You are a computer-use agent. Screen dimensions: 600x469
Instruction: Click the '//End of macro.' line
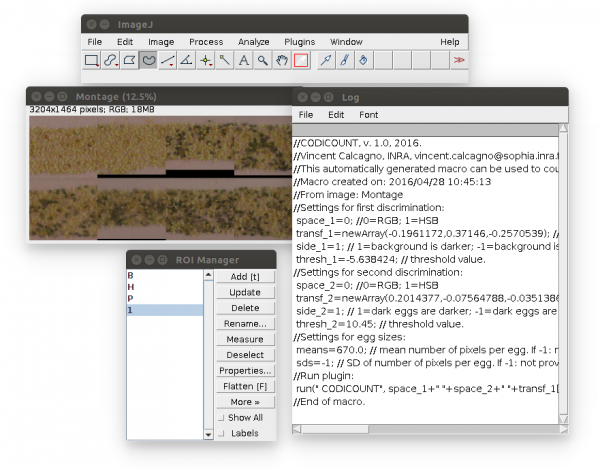(329, 402)
